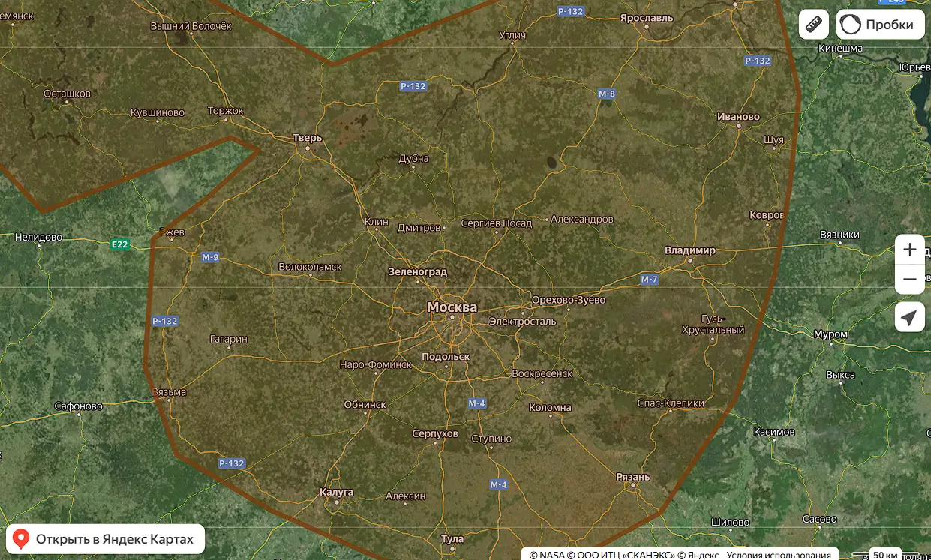
Task: Click the 50 км scale indicator
Action: click(884, 555)
